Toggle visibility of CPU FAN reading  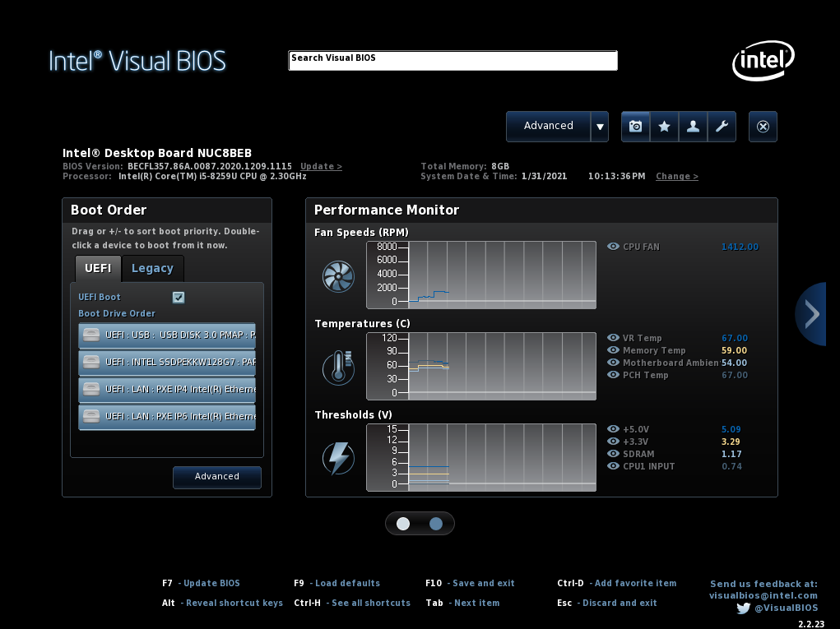[613, 247]
